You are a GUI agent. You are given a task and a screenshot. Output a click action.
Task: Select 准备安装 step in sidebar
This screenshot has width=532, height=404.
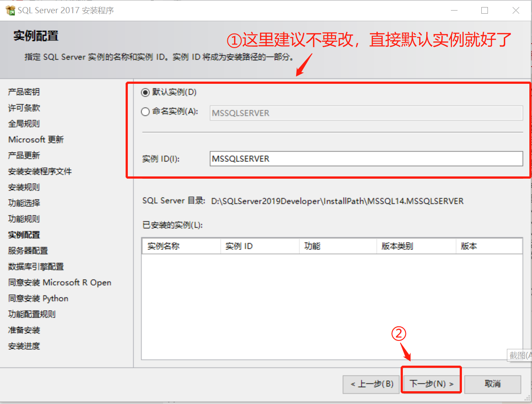pos(24,330)
